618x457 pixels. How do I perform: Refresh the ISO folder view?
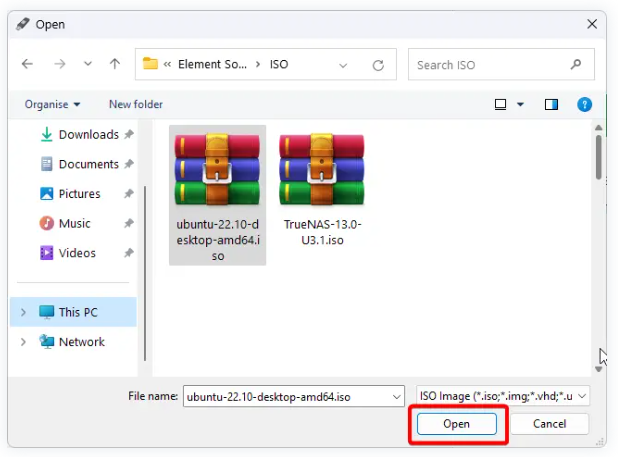378,65
